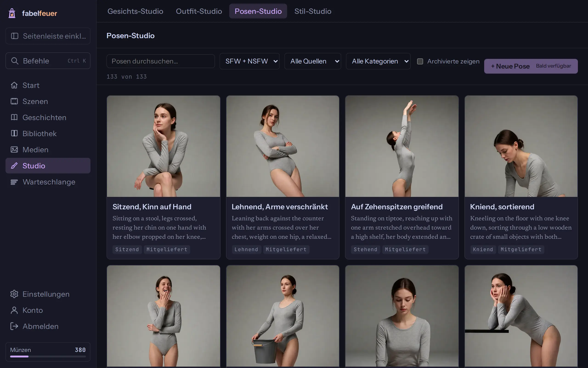Switch to the Gesichts-Studio tab

pyautogui.click(x=135, y=11)
